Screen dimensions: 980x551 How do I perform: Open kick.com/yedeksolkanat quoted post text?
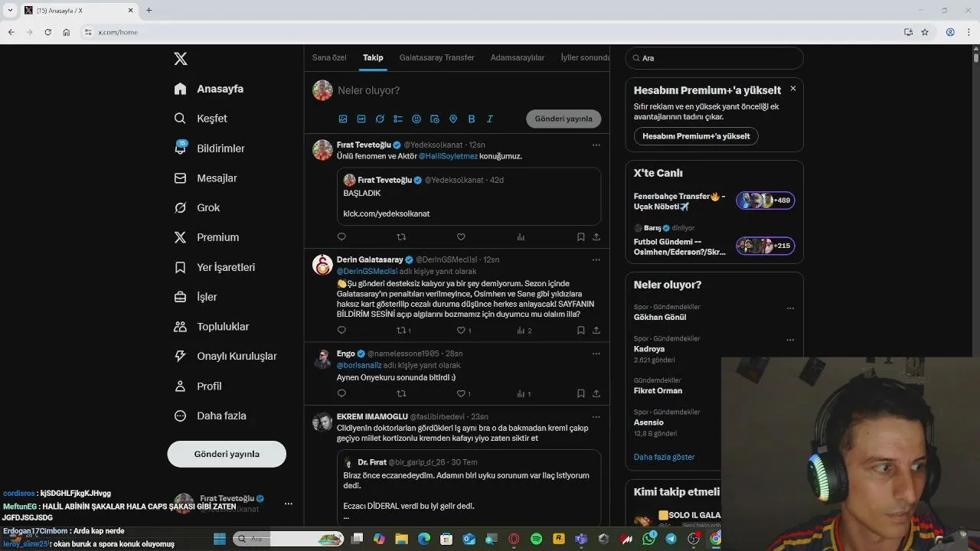[x=387, y=214]
